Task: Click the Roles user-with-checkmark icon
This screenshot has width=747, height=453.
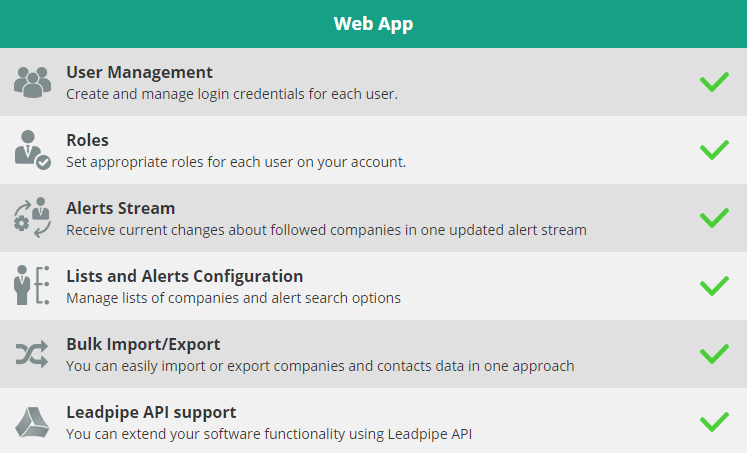Action: click(x=32, y=150)
